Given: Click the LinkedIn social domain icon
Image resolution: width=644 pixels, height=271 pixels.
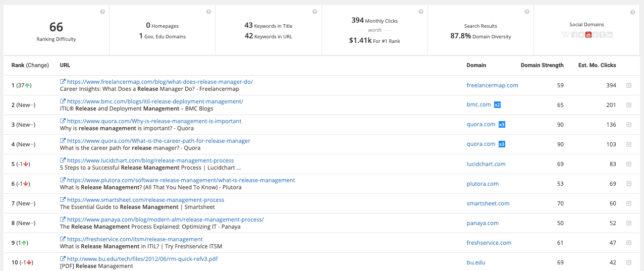Looking at the screenshot, I should click(x=610, y=35).
